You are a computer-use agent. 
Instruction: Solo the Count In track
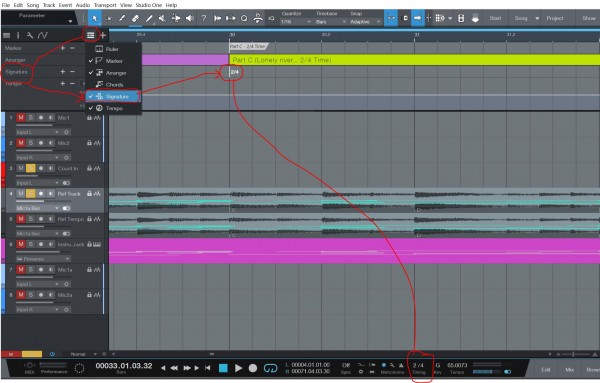point(31,168)
